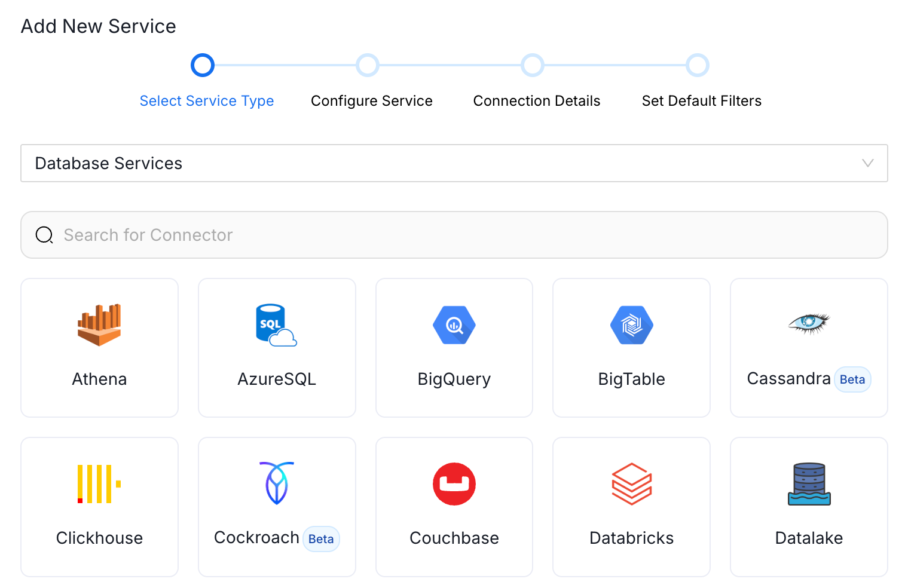Click the third step circle marker
905x588 pixels.
533,65
